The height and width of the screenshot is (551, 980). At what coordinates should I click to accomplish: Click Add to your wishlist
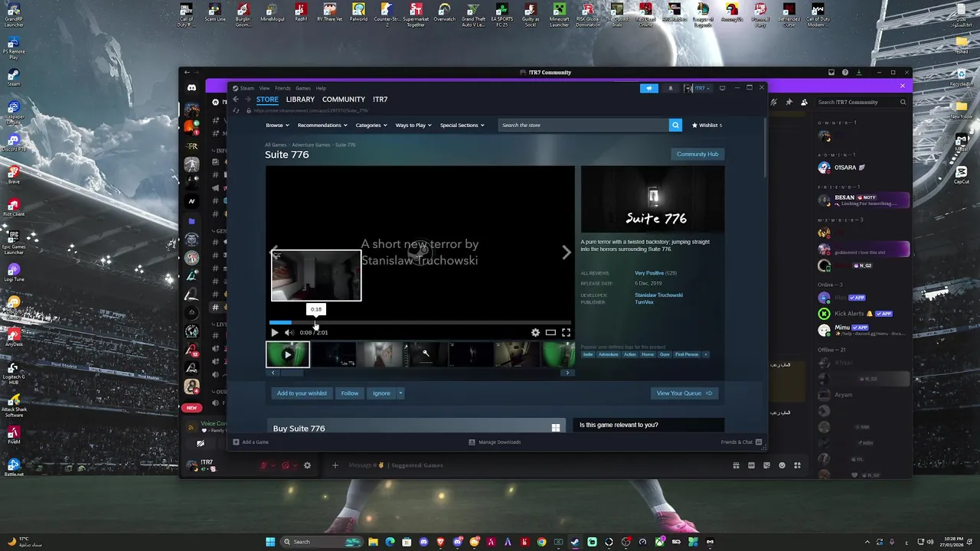(302, 393)
